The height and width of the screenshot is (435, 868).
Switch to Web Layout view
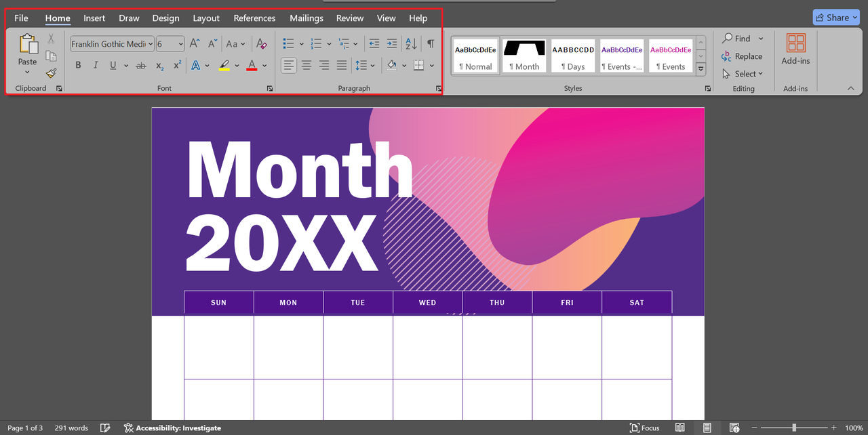point(734,428)
